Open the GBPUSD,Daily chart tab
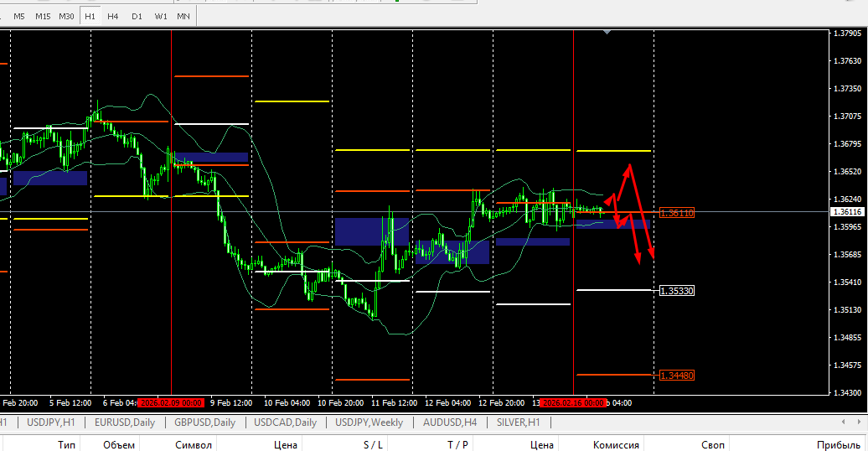The image size is (868, 451). 204,422
